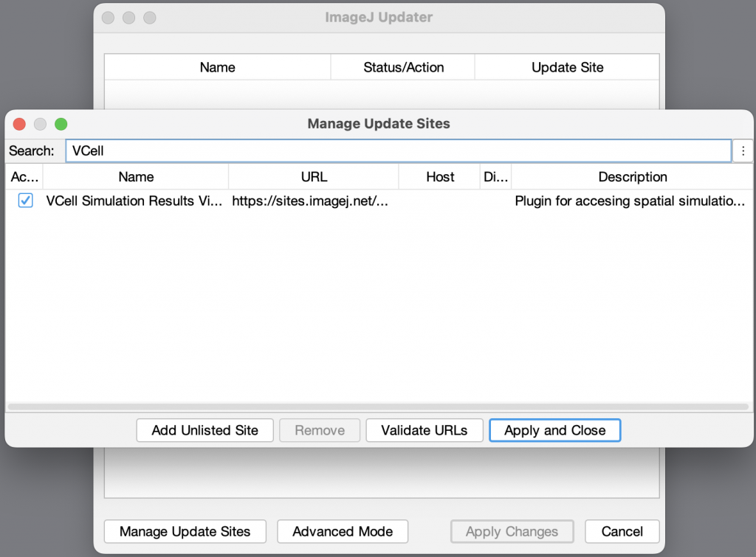Sort by the URL column header
This screenshot has height=557, width=756.
[x=314, y=176]
